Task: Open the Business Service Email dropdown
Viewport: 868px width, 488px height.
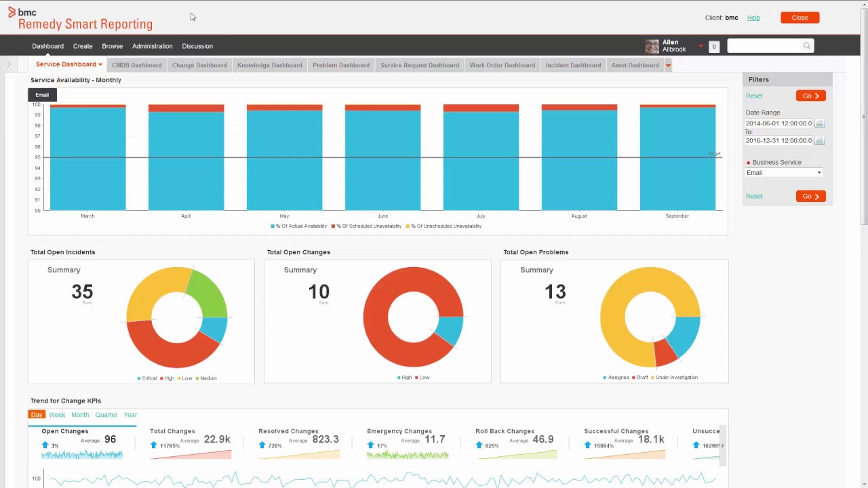Action: coord(784,173)
